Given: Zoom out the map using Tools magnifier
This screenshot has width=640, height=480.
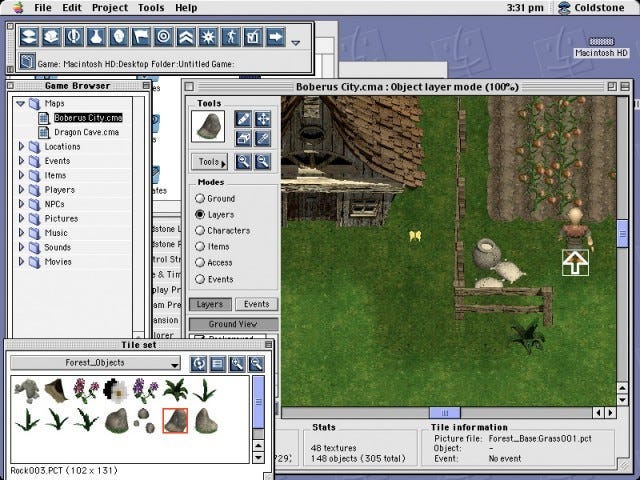Looking at the screenshot, I should 262,162.
